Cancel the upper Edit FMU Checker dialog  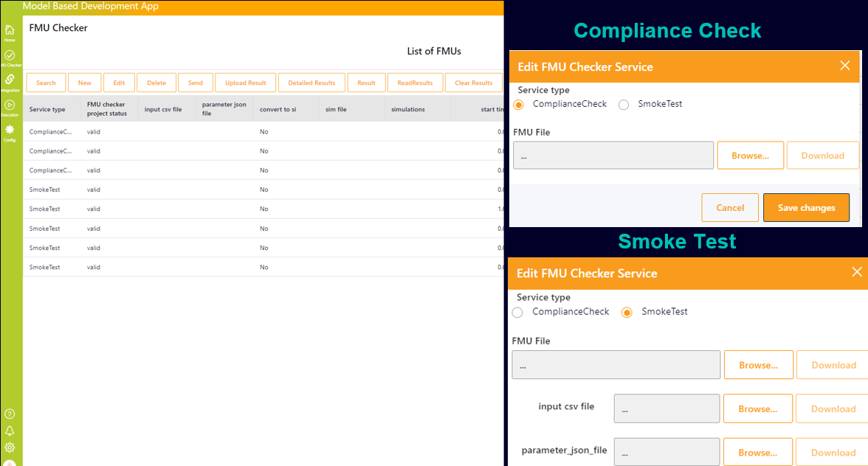730,208
